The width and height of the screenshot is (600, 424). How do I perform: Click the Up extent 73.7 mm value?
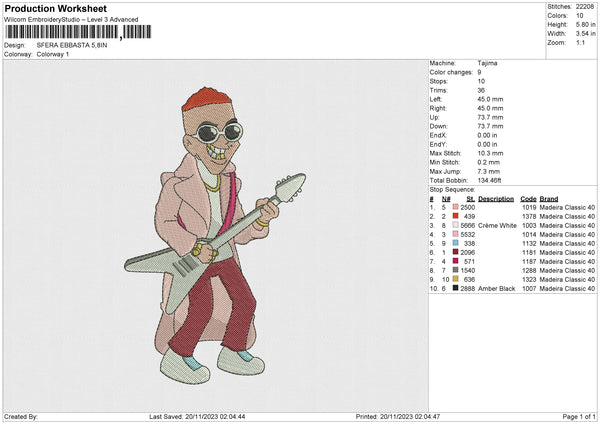(490, 117)
